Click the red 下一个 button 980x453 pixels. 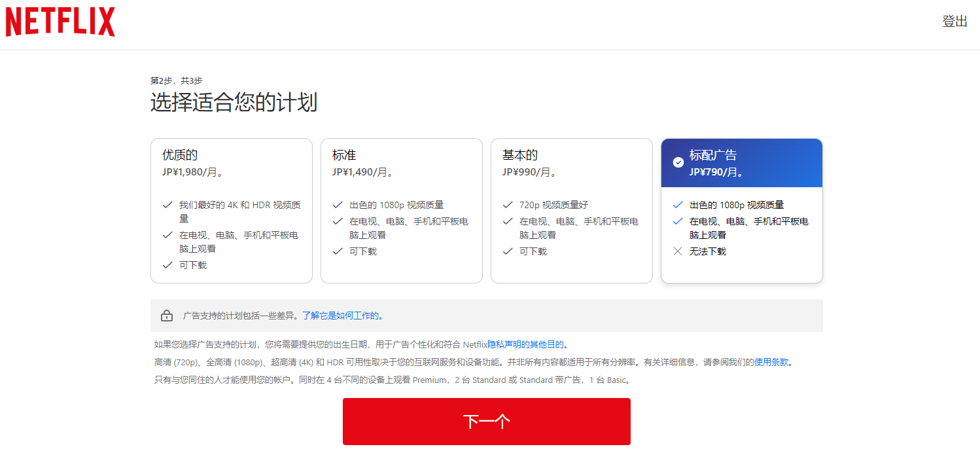(487, 422)
